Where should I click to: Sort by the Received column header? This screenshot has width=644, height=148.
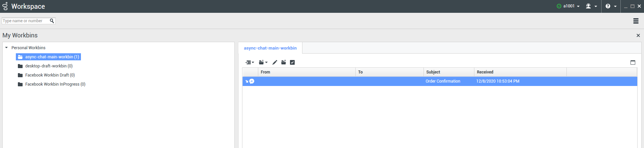pyautogui.click(x=485, y=72)
